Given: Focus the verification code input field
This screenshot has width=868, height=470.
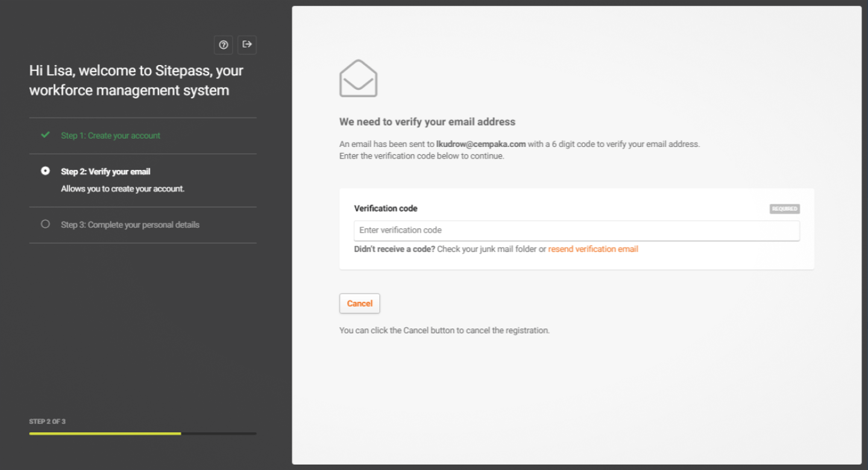Looking at the screenshot, I should click(576, 230).
